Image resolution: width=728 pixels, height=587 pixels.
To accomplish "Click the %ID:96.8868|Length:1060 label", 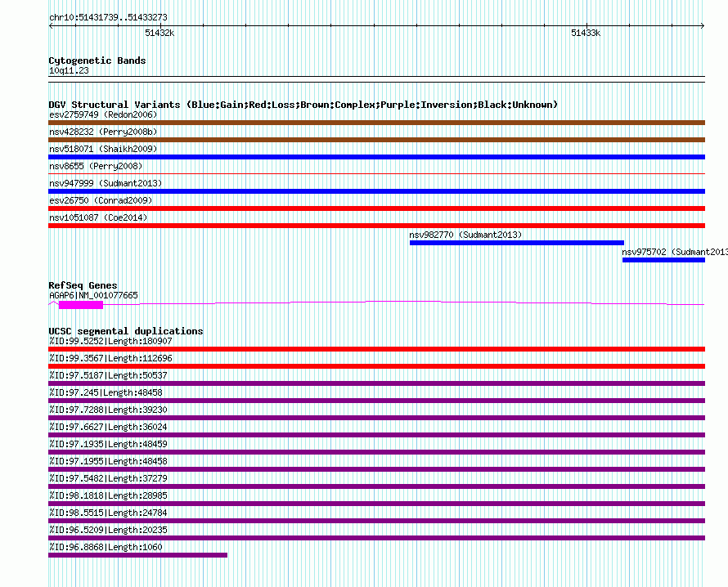I will pos(106,547).
